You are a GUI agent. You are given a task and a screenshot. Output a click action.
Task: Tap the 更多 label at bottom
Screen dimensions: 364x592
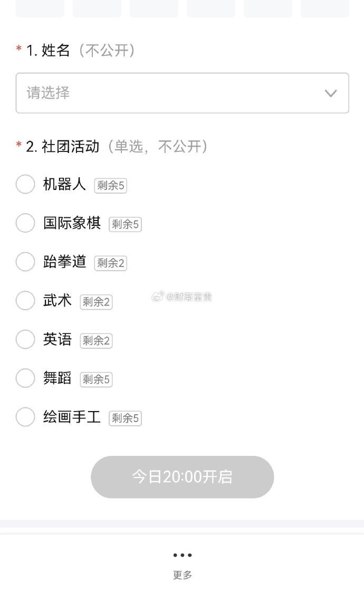click(183, 575)
